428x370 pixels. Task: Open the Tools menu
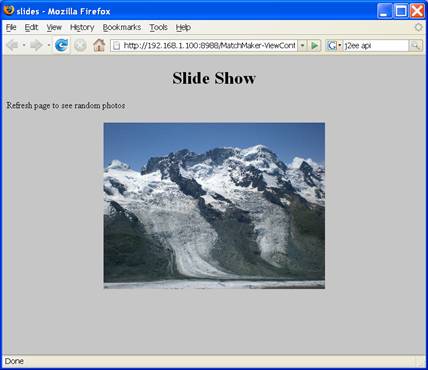pos(158,27)
